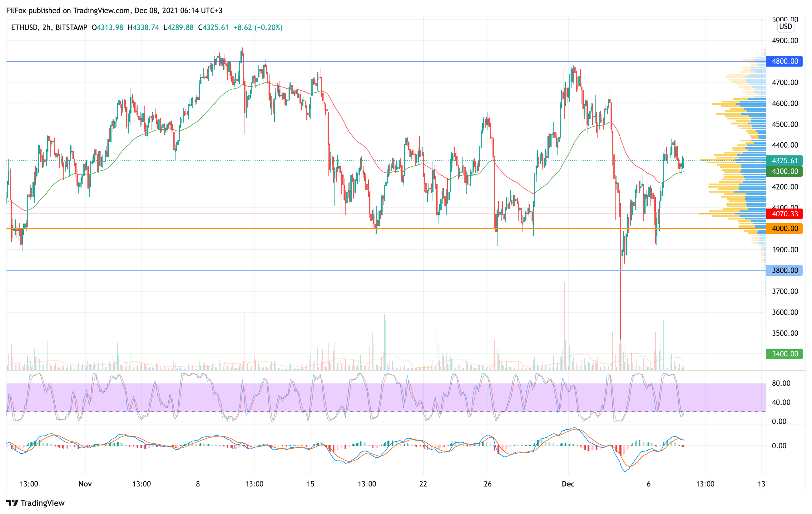Click the 22 date on time axis
This screenshot has height=514, width=812.
point(423,484)
